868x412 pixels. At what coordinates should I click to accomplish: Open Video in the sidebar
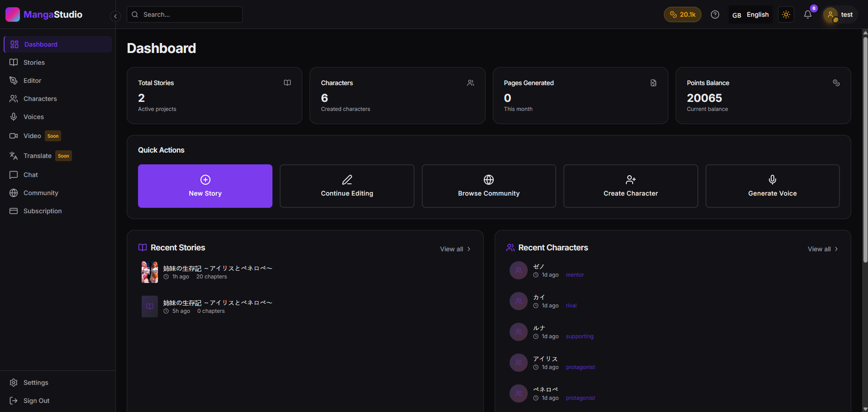pos(58,136)
